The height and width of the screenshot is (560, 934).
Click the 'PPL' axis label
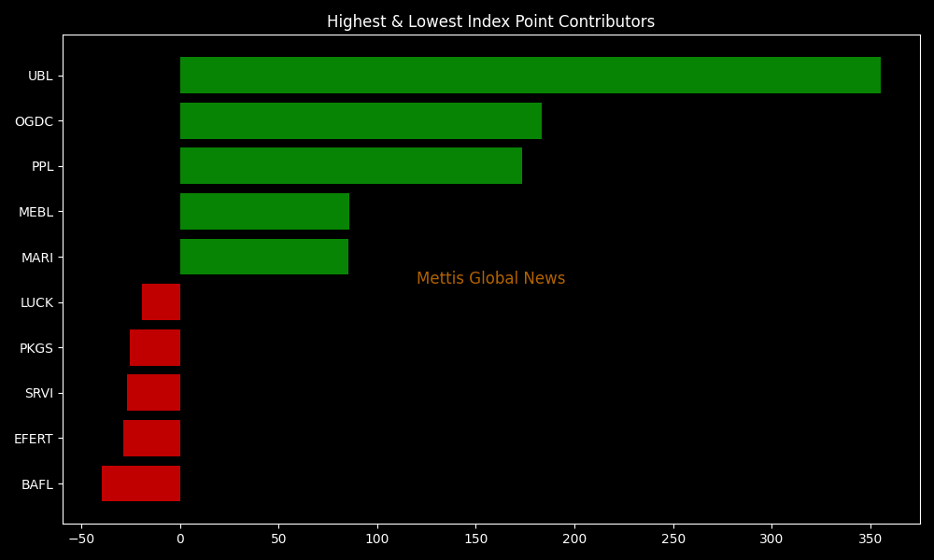click(42, 167)
